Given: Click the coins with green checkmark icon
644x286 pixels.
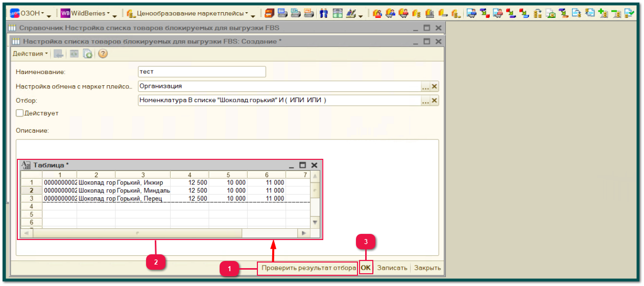Looking at the screenshot, I should click(629, 13).
